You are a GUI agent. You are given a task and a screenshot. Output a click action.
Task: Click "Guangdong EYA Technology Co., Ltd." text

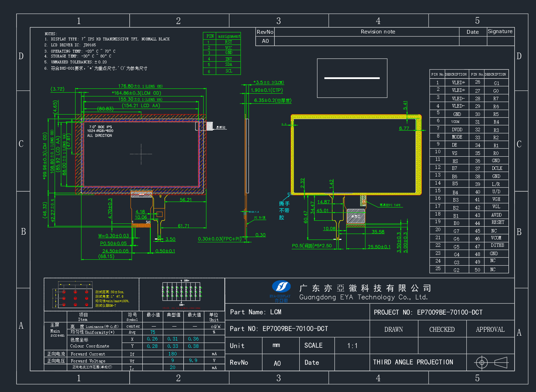click(363, 297)
